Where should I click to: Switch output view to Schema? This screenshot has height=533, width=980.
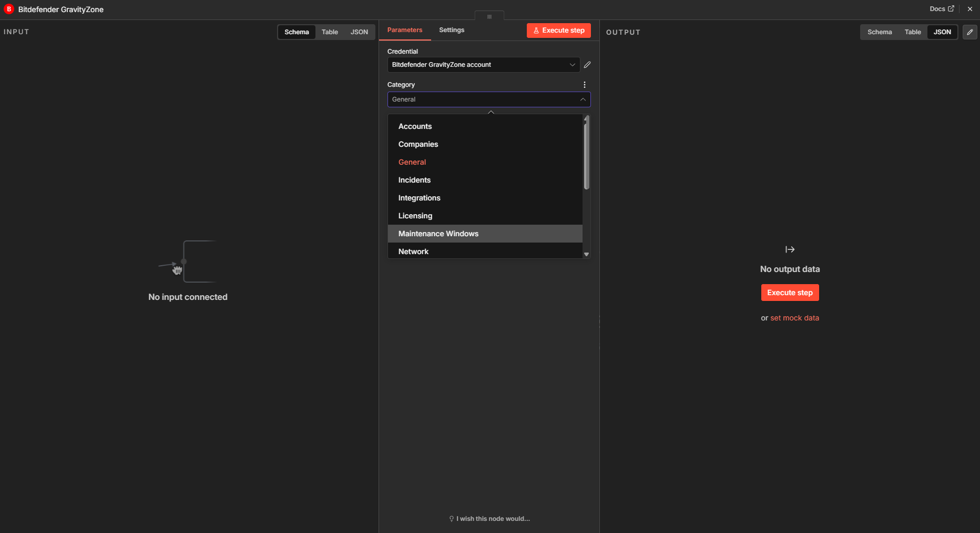[x=880, y=32]
